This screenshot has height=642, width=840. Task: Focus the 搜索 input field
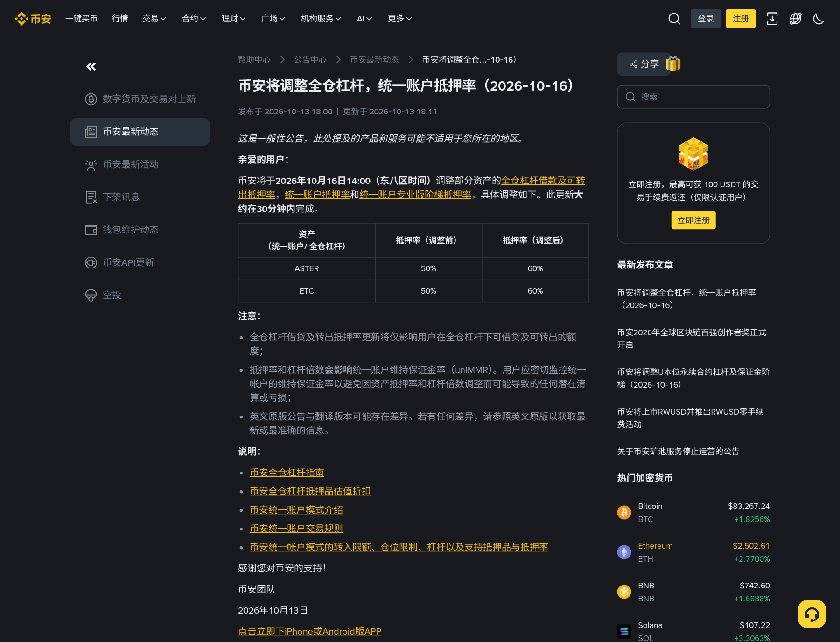[693, 97]
